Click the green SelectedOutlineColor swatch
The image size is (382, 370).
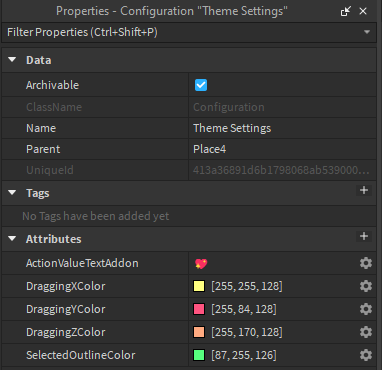(x=199, y=355)
